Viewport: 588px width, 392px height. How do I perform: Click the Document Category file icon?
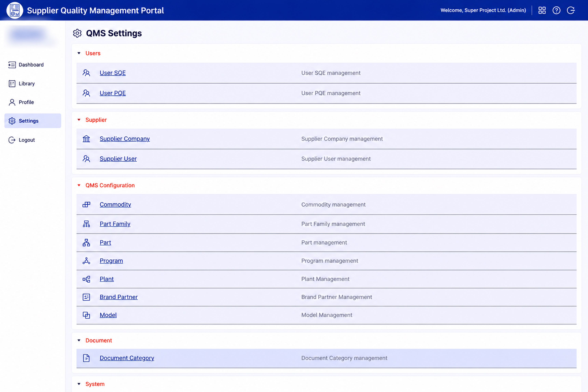coord(86,358)
